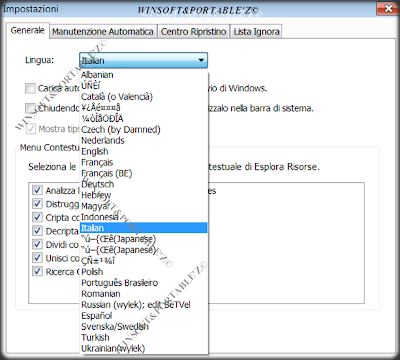400x360 pixels.
Task: Select Deutsch in the language list
Action: click(x=144, y=184)
